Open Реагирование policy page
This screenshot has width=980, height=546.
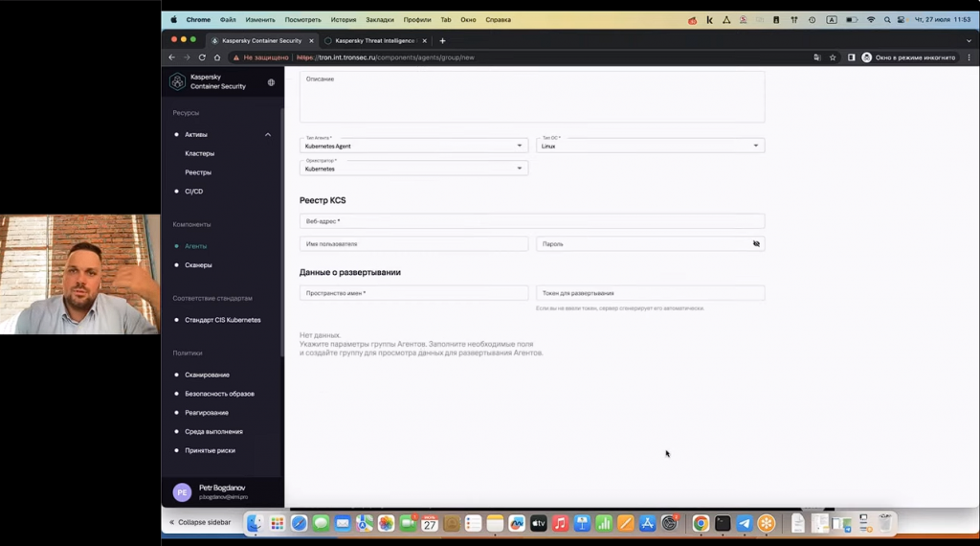coord(207,413)
